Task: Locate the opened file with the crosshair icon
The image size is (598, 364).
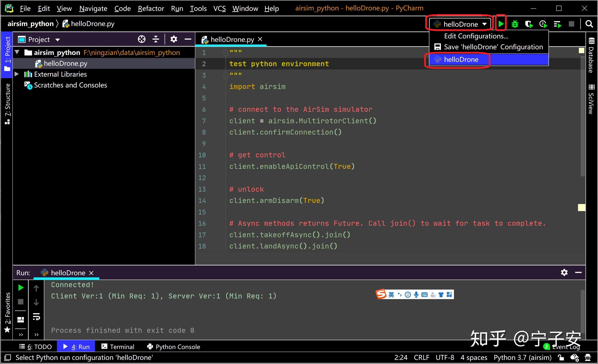Action: tap(141, 39)
